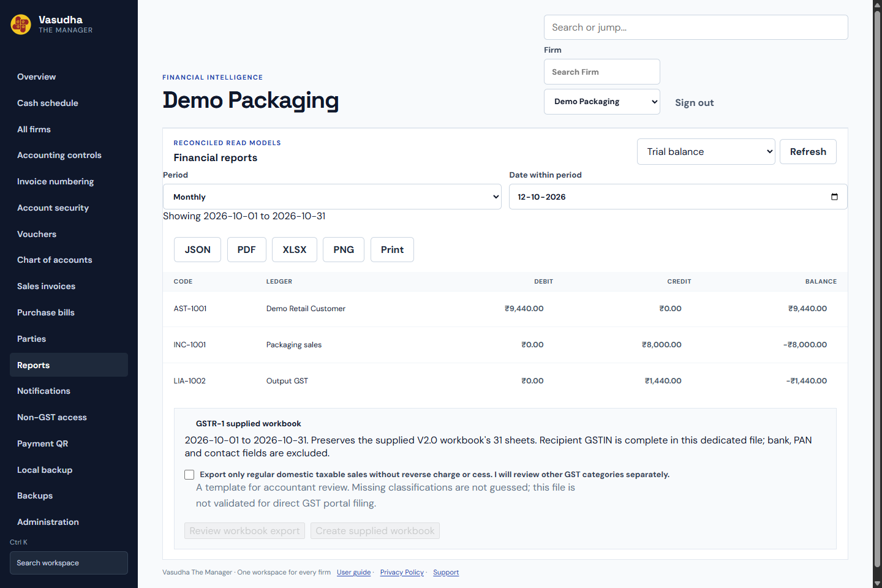Open calendar picker icon in date field

click(834, 197)
